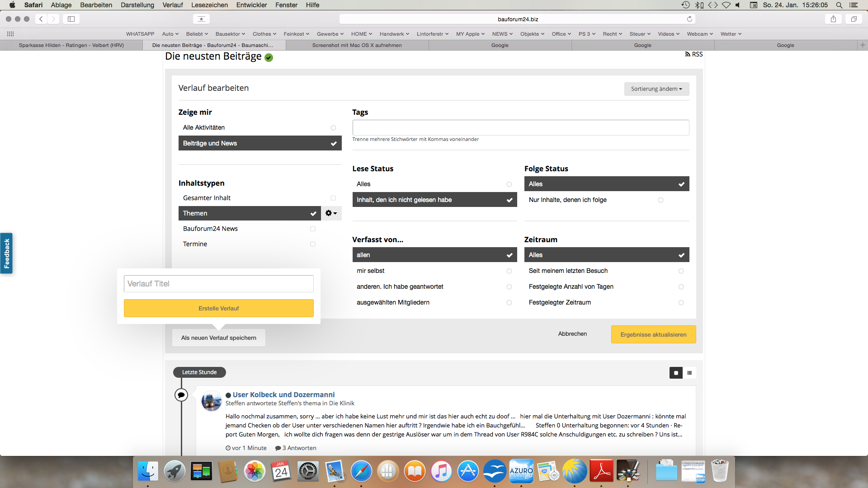Open the Themen gear settings button

(x=331, y=213)
